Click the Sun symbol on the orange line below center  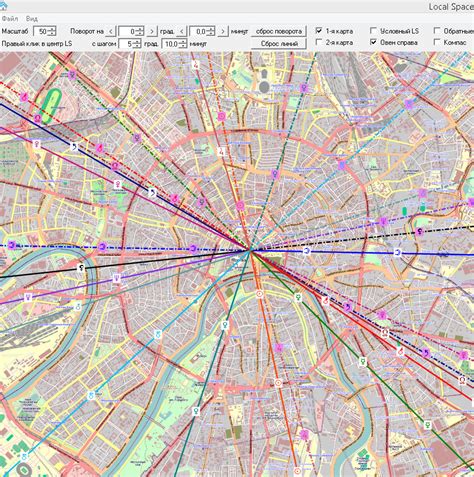tap(259, 294)
